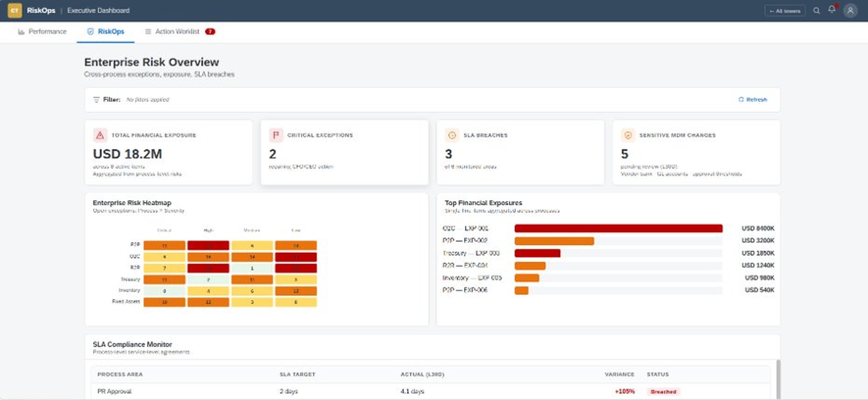Viewport: 868px width, 400px height.
Task: Click the USD 8400K amount
Action: [x=758, y=228]
